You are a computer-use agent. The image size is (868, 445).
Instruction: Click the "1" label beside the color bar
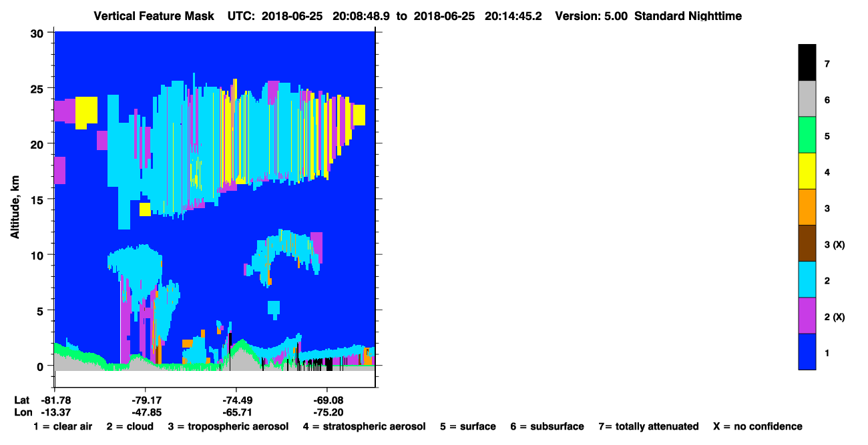[827, 352]
